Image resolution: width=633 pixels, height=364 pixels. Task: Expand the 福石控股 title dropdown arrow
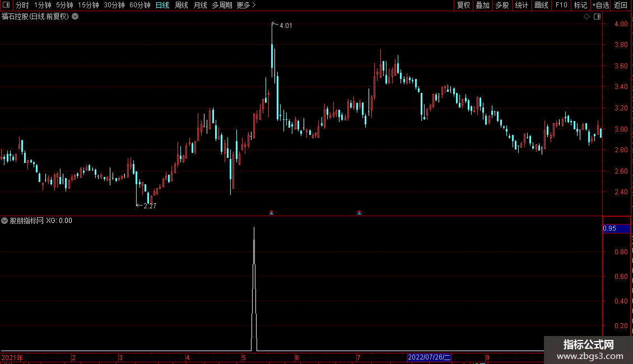coord(75,17)
